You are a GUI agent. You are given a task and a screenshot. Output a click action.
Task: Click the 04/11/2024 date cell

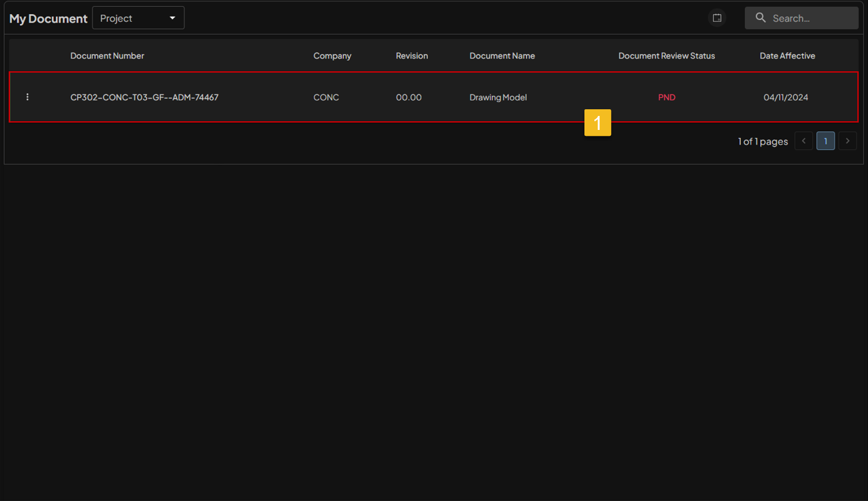[x=785, y=97]
